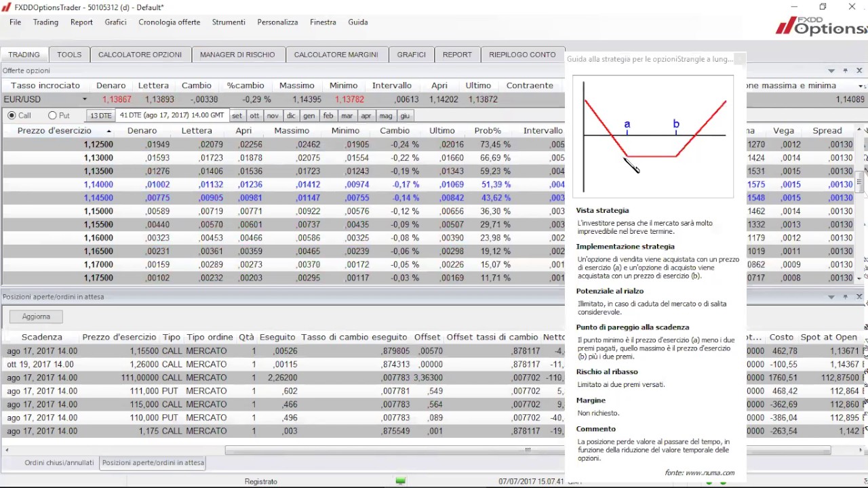Viewport: 868px width, 488px height.
Task: Select the Put radio button
Action: [52, 116]
